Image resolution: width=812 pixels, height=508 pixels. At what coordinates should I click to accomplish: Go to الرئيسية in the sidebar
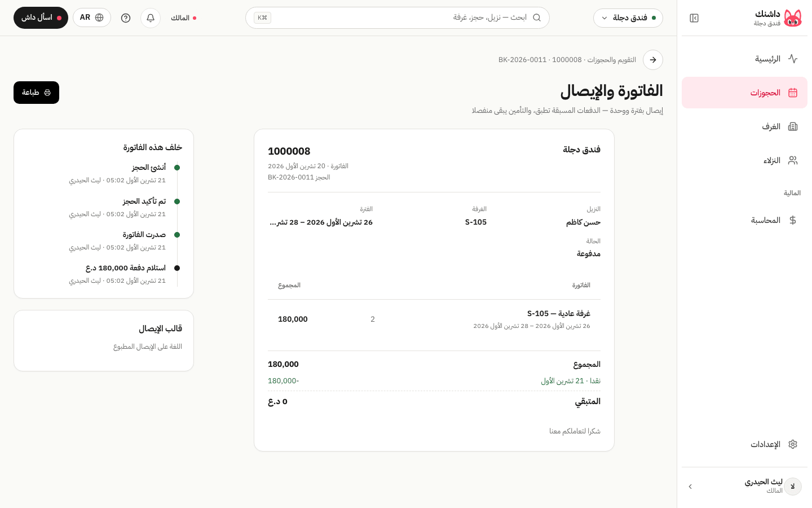pos(744,59)
